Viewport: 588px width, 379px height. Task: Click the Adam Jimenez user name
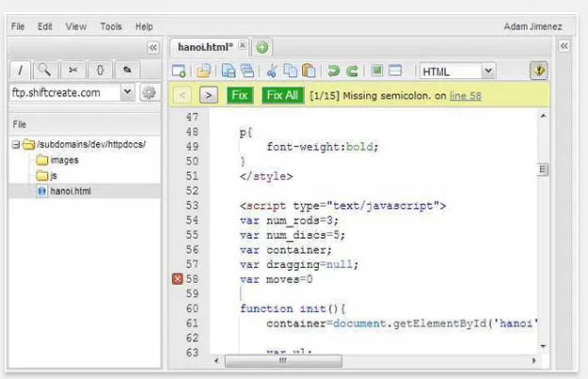coord(532,26)
